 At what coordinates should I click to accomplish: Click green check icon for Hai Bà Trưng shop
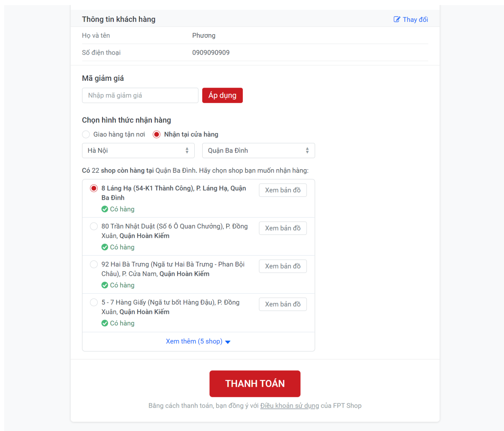coord(105,285)
